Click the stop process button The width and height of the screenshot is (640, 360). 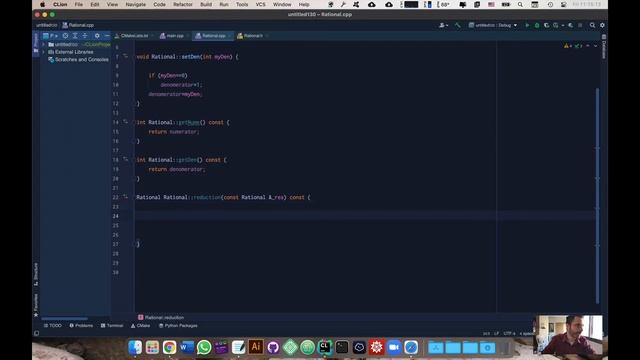(580, 25)
